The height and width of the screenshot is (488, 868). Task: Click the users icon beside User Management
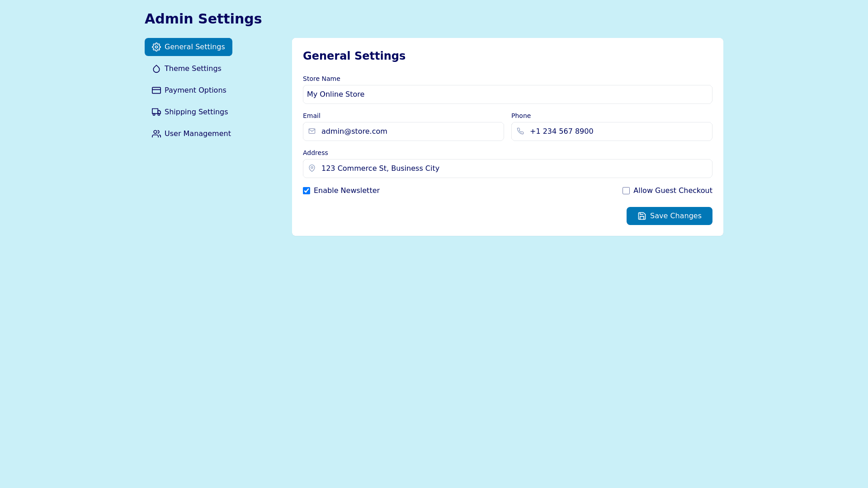coord(156,134)
